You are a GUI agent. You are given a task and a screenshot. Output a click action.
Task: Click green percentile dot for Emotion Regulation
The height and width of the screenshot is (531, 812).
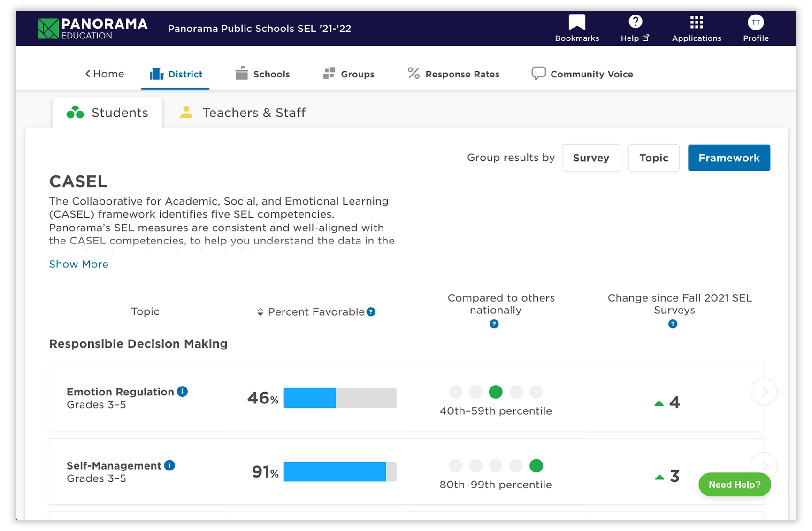[x=496, y=392]
